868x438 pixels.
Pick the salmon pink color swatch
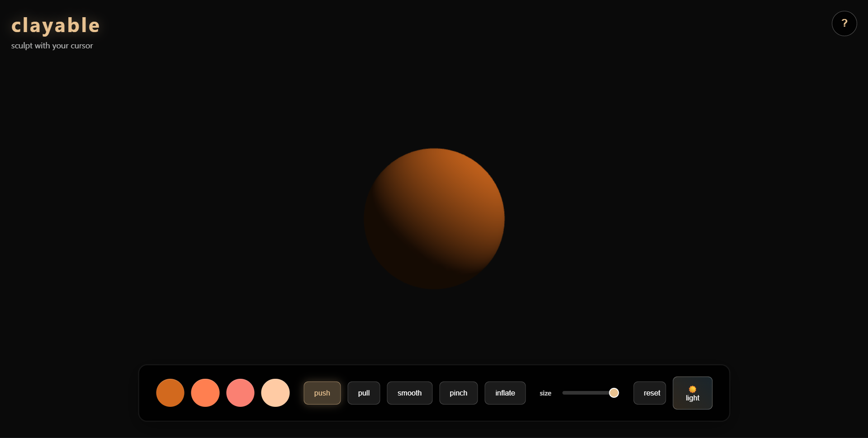[x=240, y=393]
